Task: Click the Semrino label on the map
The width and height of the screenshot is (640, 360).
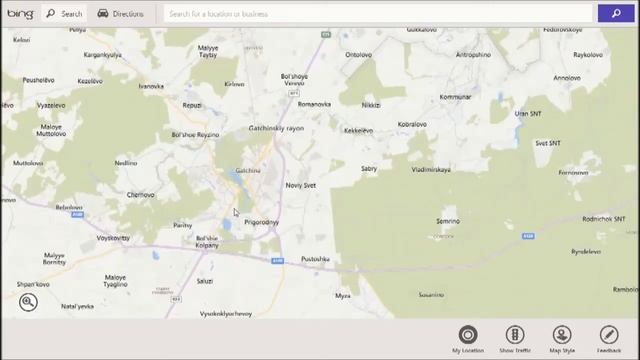Action: click(x=448, y=221)
